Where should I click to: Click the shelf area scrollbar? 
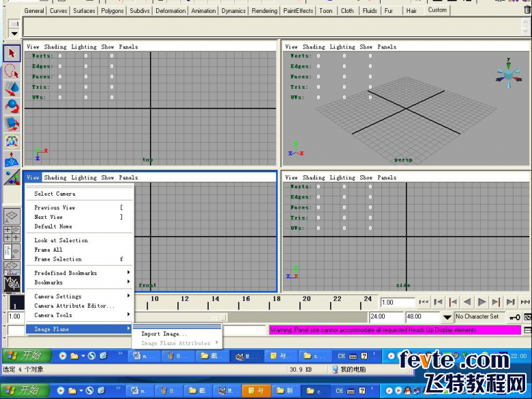[x=527, y=27]
